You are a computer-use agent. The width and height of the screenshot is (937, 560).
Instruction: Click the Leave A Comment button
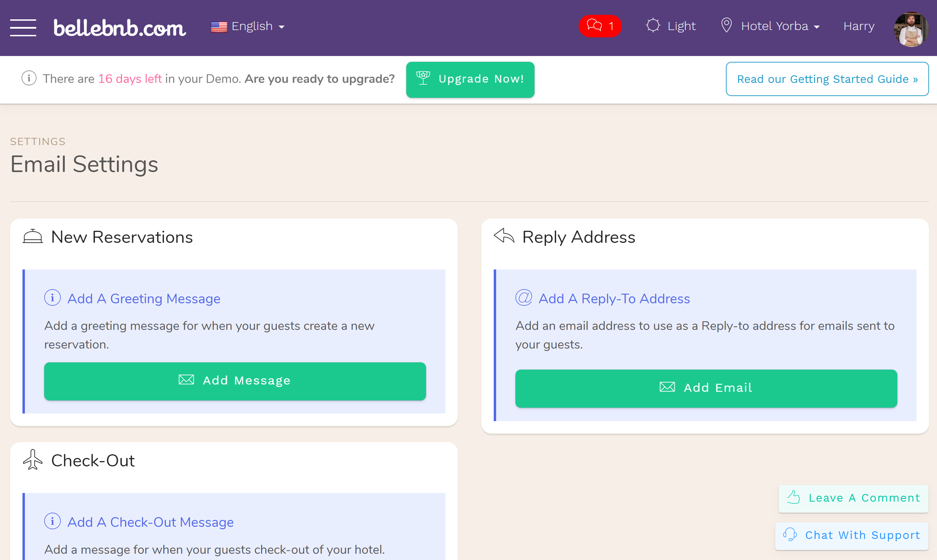(853, 499)
